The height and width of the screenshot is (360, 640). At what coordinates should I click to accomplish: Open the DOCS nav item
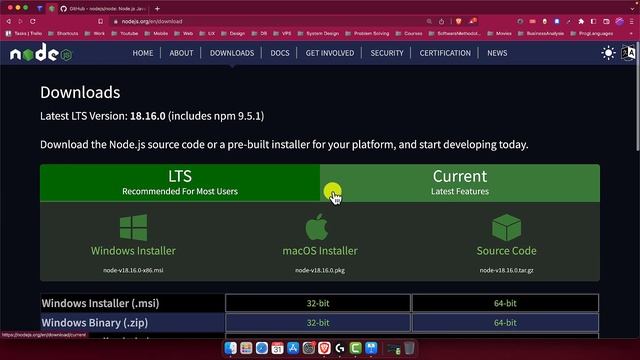[280, 53]
